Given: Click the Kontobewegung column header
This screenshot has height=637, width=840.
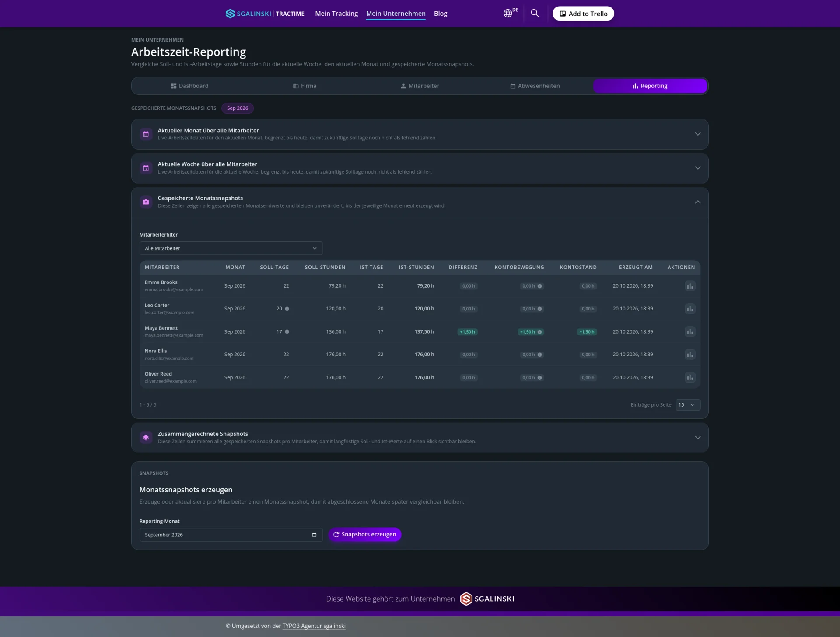Looking at the screenshot, I should click(519, 267).
